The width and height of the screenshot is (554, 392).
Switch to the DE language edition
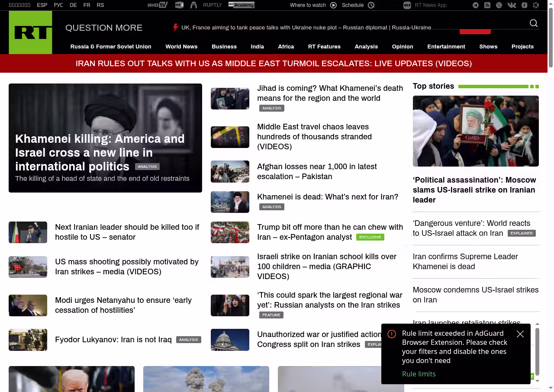[73, 5]
